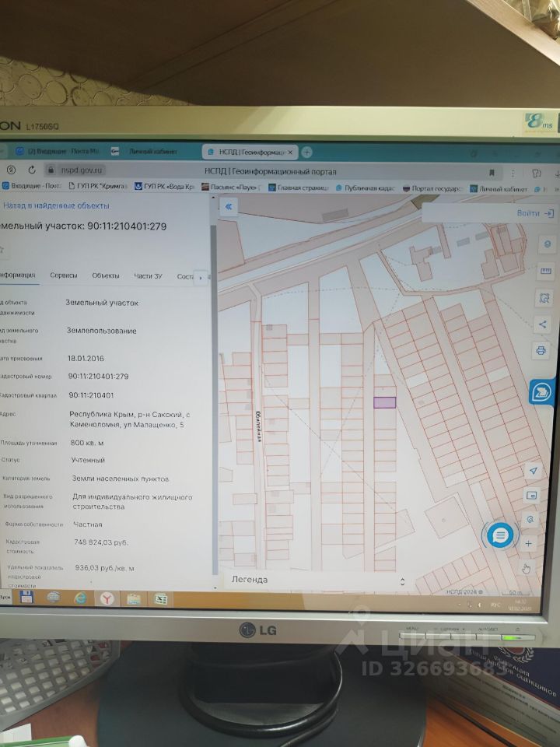Zoom in with the plus button

pyautogui.click(x=529, y=543)
